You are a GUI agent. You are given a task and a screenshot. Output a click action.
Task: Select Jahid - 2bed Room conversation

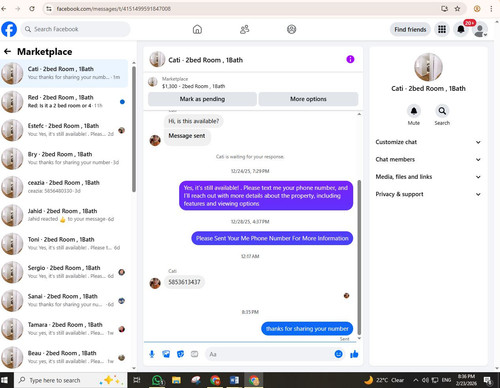click(64, 215)
